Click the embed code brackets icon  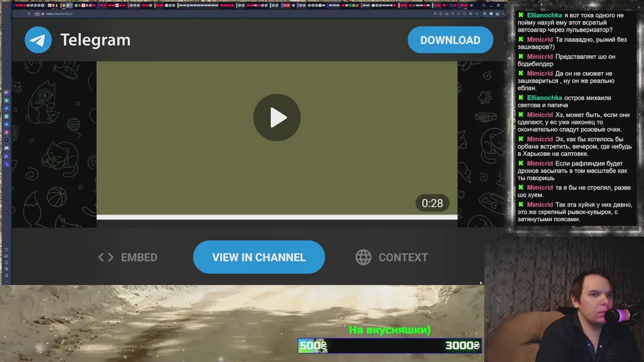coord(106,257)
